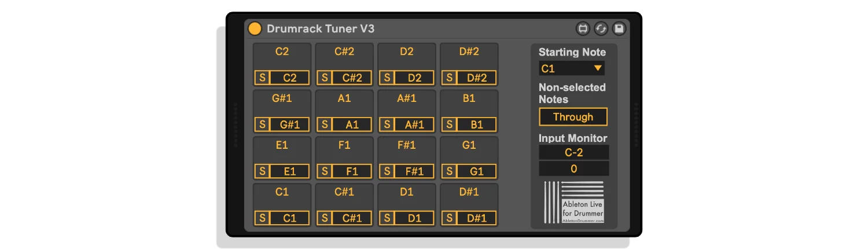Screen dimensions: 868x249
Task: Open the C#2 pad note selector
Action: click(352, 78)
